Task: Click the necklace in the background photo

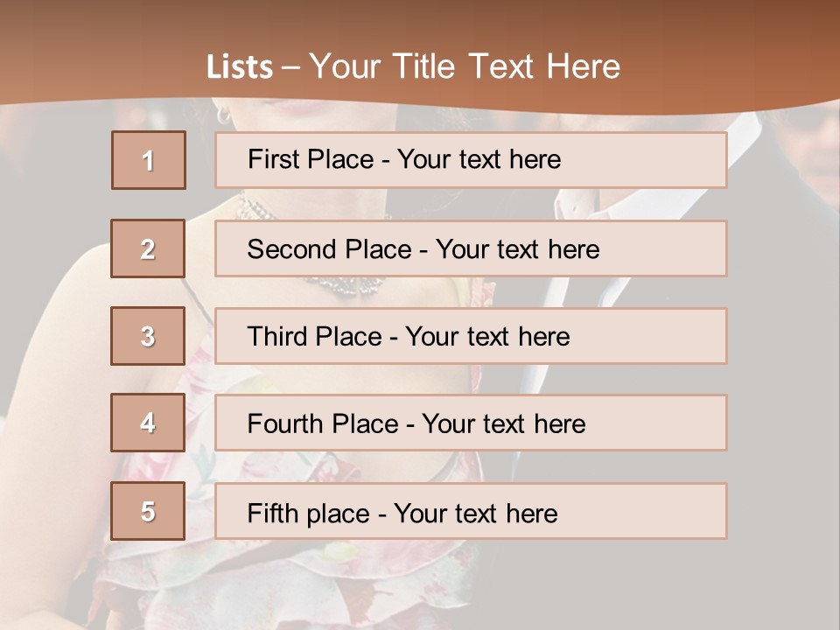Action: 346,285
